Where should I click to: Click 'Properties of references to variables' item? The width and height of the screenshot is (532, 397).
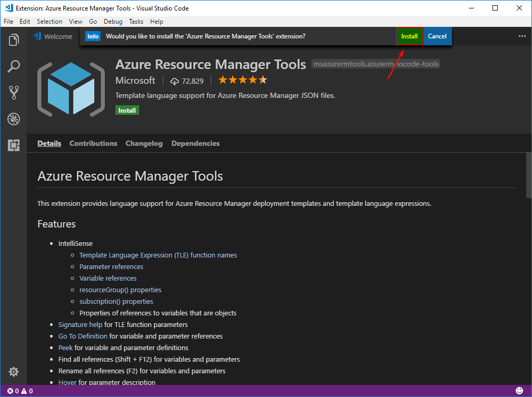pos(158,313)
